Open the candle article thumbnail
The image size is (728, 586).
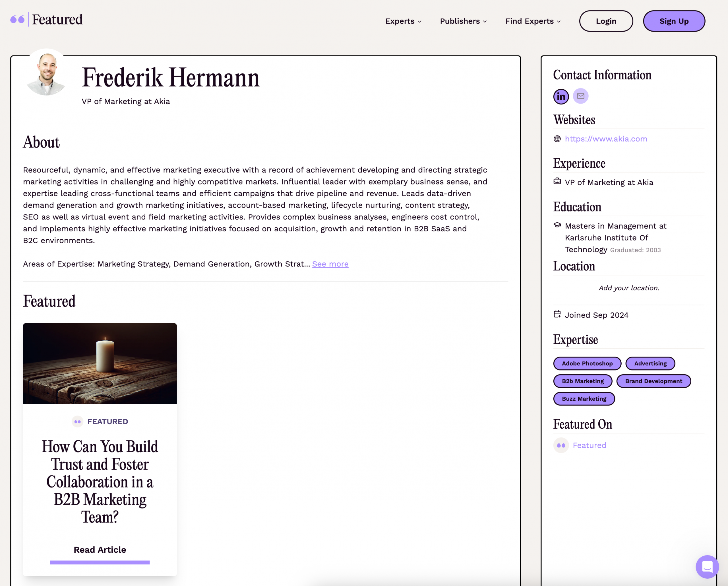point(100,364)
